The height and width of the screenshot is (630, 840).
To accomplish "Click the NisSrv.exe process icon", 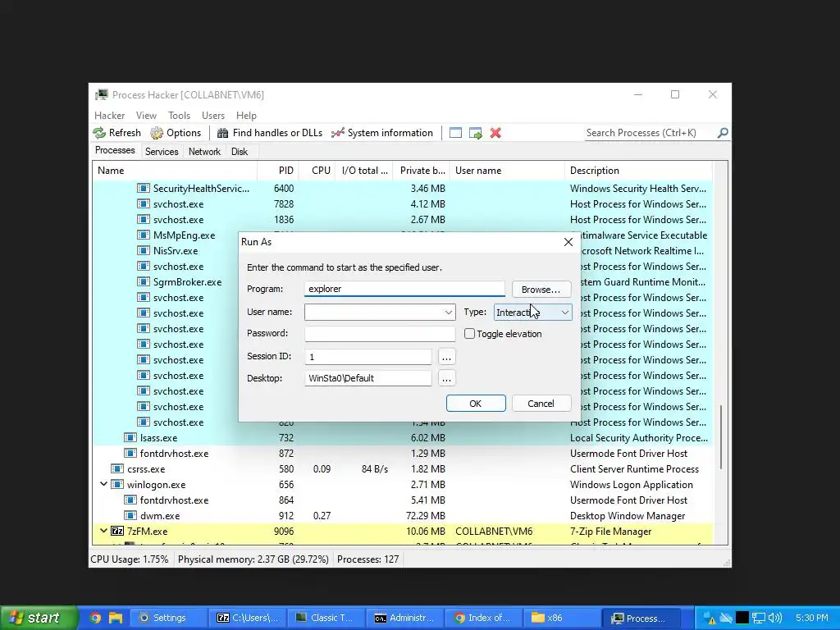I will click(x=143, y=250).
